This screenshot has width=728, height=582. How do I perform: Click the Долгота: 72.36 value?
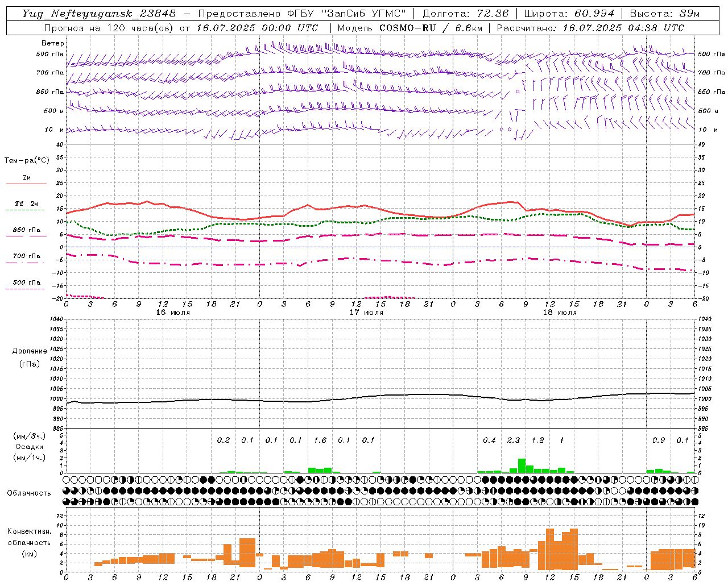coord(466,14)
